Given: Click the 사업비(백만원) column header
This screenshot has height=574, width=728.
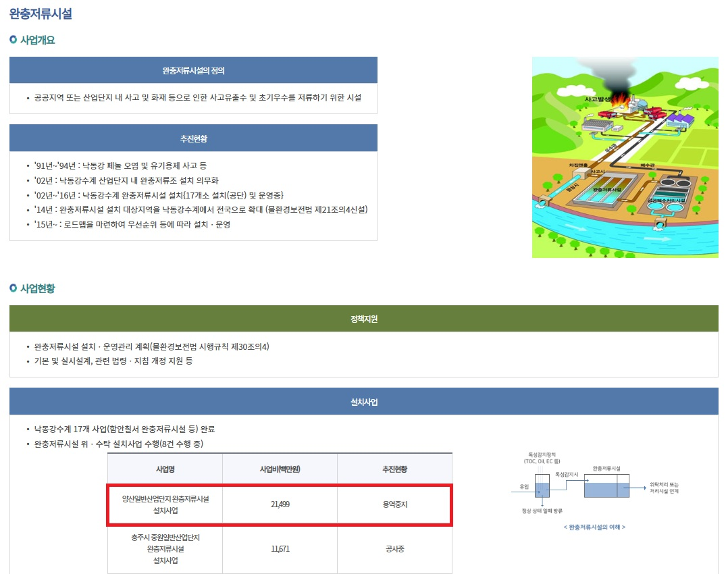Looking at the screenshot, I should point(280,469).
